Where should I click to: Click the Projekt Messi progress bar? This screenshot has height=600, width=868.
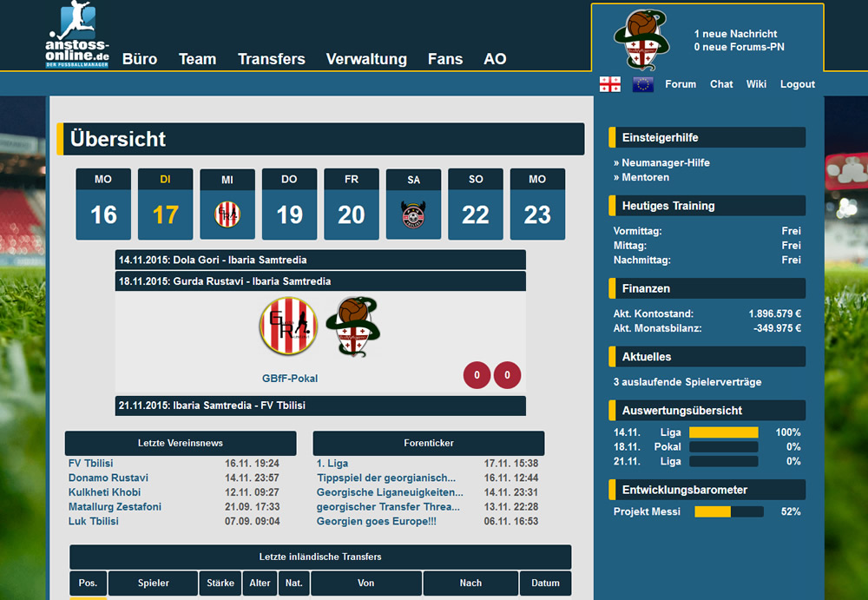coord(729,511)
